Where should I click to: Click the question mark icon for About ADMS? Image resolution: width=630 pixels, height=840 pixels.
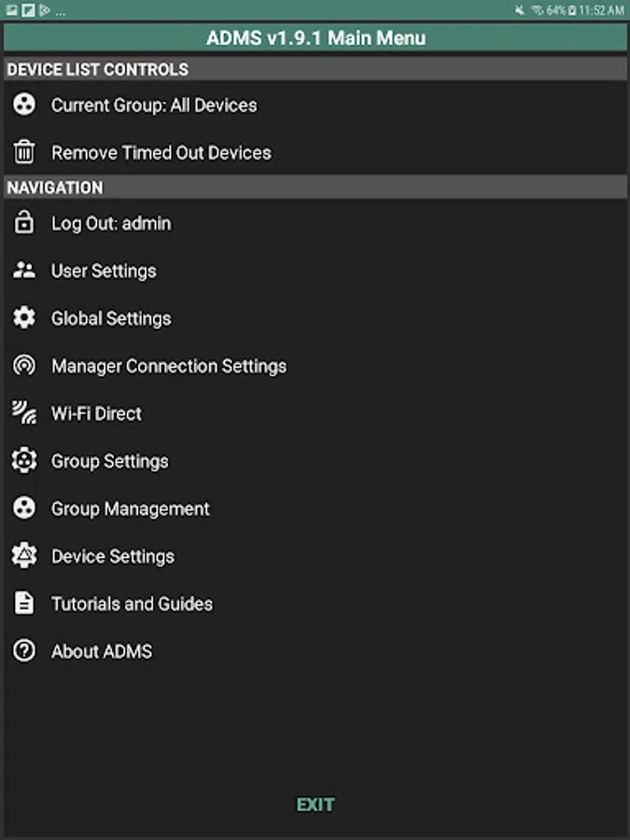click(x=24, y=651)
